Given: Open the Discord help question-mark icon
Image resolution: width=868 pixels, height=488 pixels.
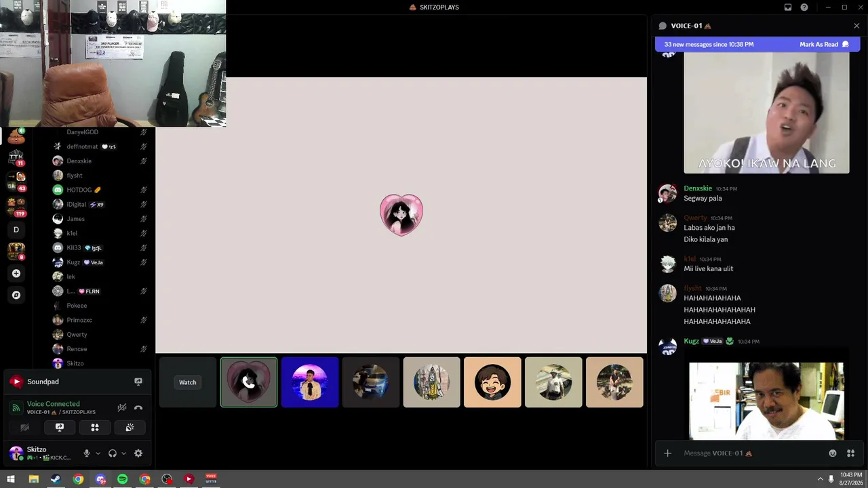Looking at the screenshot, I should (804, 7).
